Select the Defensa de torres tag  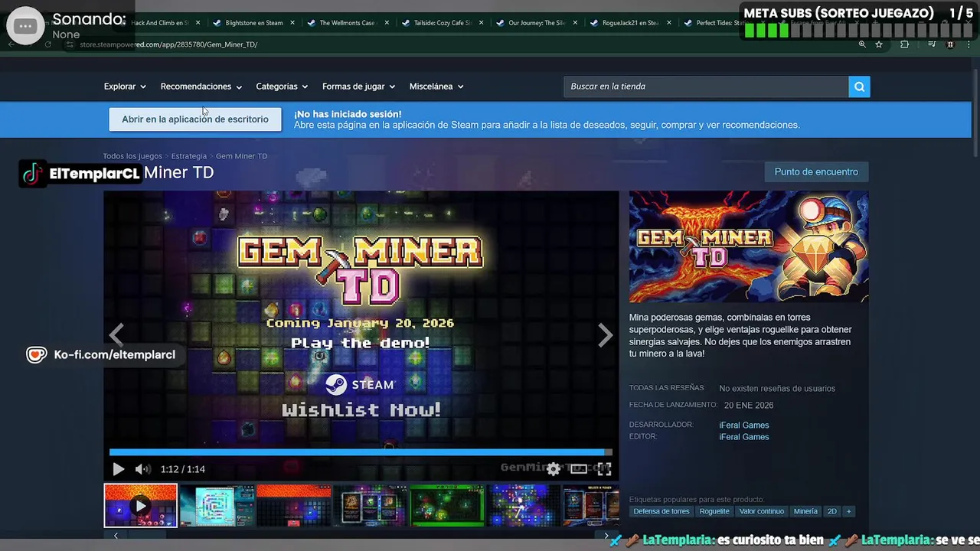point(661,511)
